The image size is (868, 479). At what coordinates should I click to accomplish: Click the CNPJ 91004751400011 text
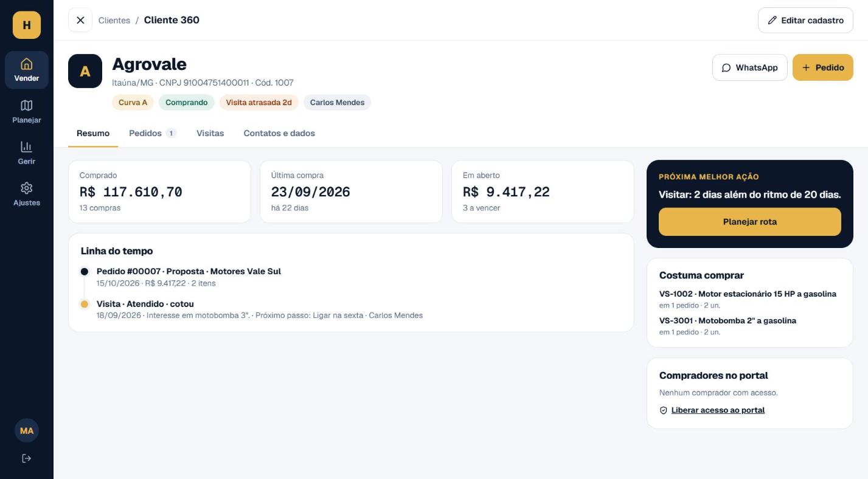coord(204,83)
